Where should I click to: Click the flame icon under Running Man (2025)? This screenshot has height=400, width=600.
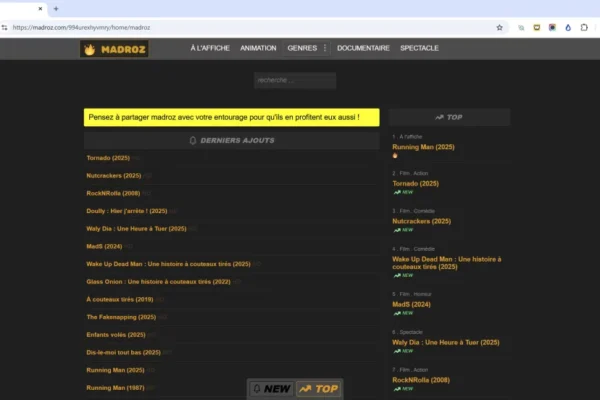pyautogui.click(x=395, y=155)
